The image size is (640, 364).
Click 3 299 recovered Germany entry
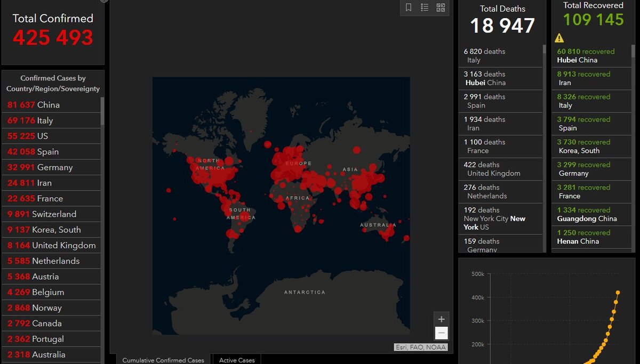tap(593, 169)
